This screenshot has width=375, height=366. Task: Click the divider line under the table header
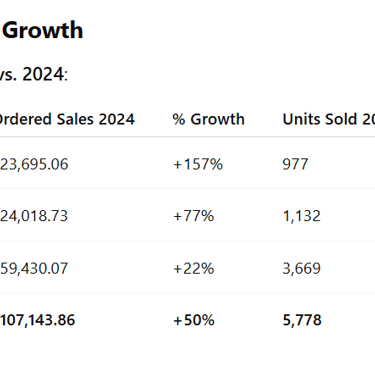tap(187, 137)
